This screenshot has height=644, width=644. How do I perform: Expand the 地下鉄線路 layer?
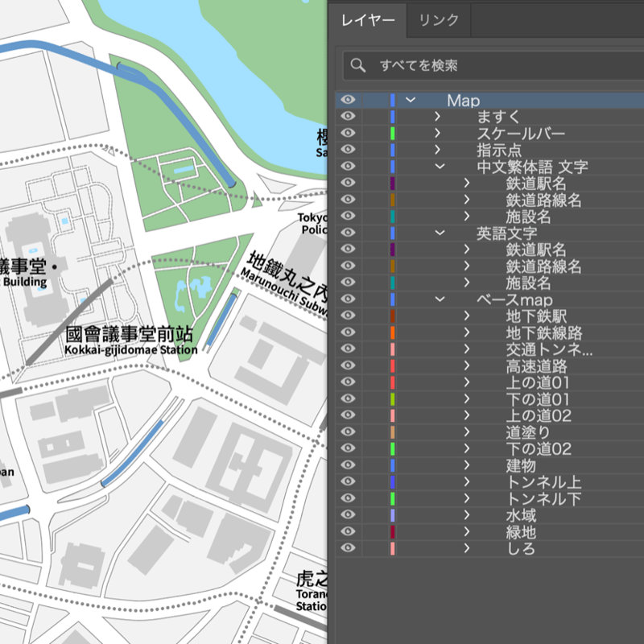pos(467,332)
